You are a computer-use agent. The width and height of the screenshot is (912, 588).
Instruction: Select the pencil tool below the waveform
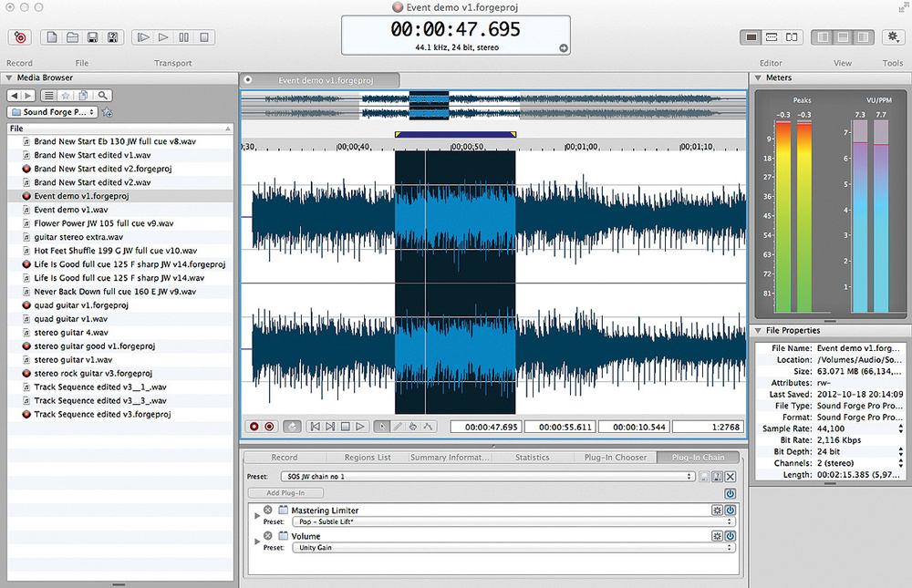[x=398, y=426]
